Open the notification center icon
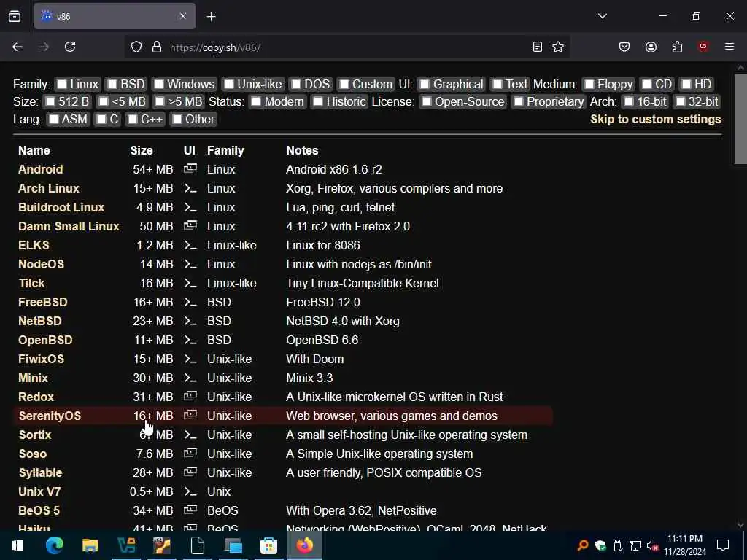This screenshot has height=560, width=747. [x=723, y=545]
